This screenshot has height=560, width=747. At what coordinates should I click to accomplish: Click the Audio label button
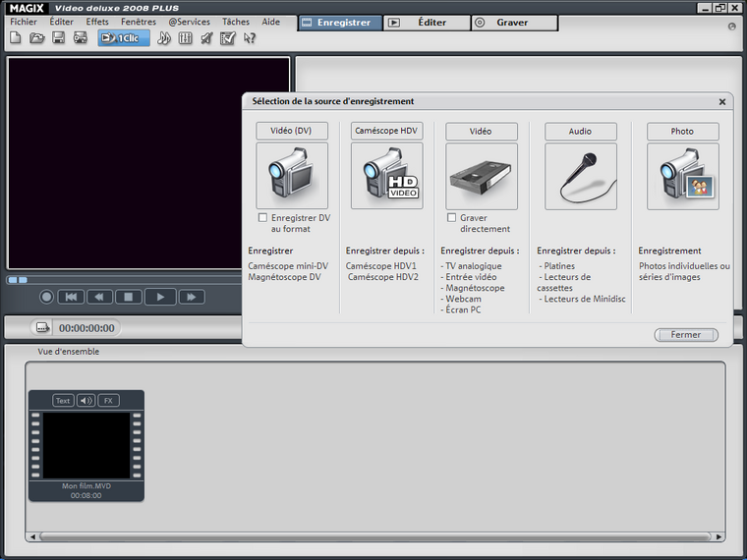coord(581,132)
